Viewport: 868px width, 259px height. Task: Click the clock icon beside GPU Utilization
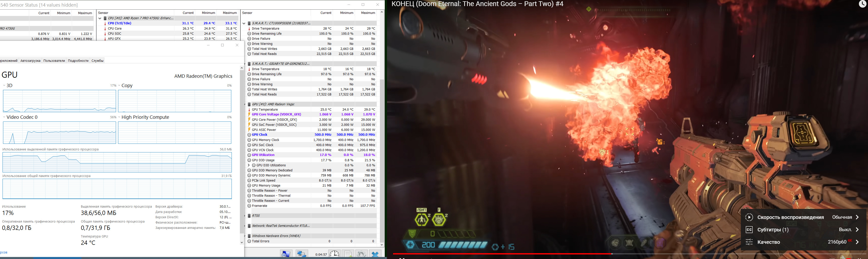249,155
